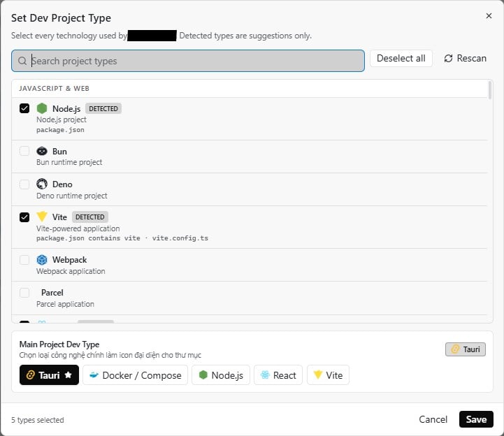Check the Bun checkbox
The height and width of the screenshot is (436, 504).
tap(24, 151)
